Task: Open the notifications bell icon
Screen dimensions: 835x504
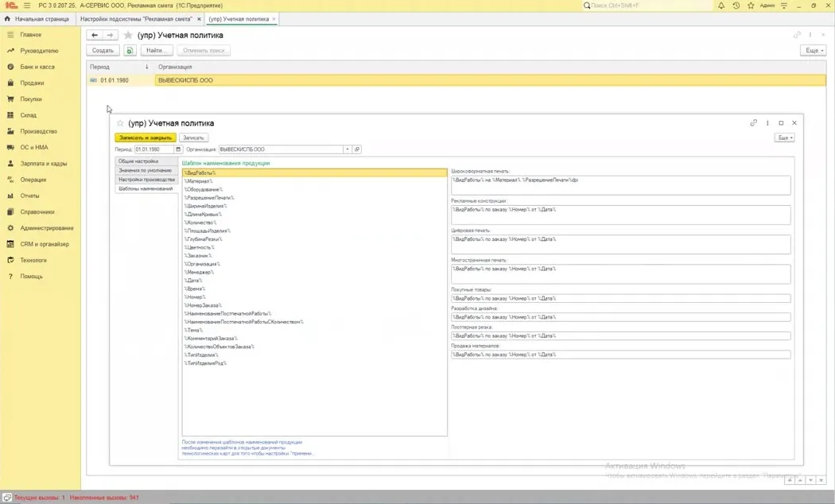Action: [721, 6]
